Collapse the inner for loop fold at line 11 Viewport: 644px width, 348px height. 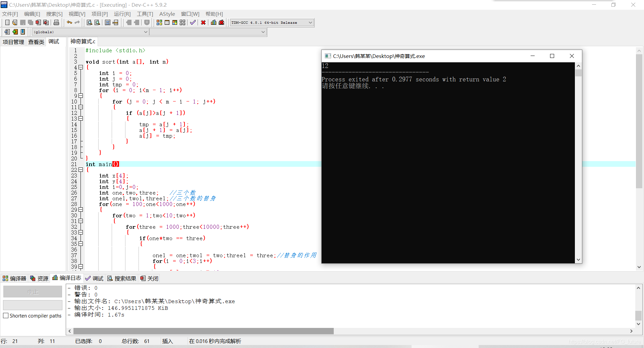[81, 107]
